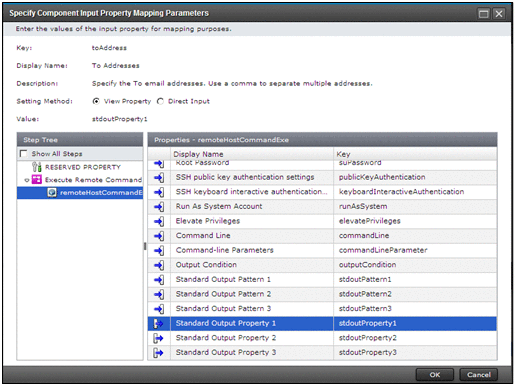Click input arrow icon for Output Condition

click(159, 265)
